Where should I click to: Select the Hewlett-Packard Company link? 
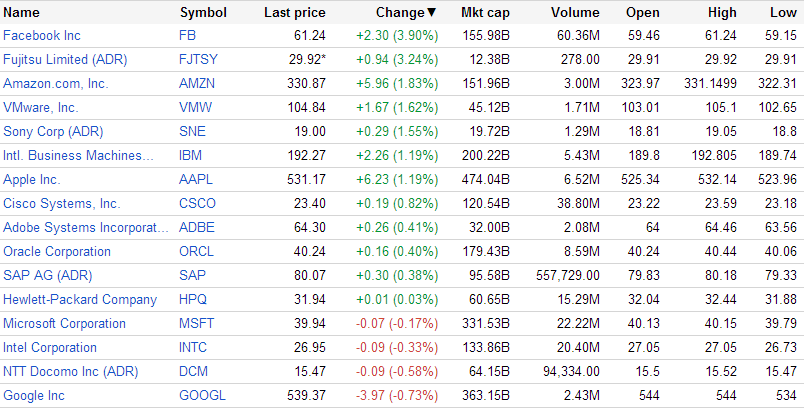pos(80,300)
